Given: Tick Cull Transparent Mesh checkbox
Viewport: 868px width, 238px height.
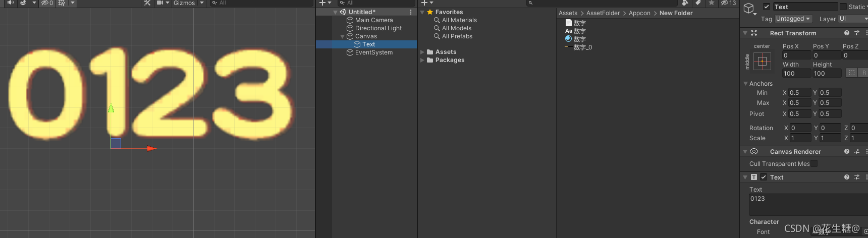Looking at the screenshot, I should [x=814, y=163].
